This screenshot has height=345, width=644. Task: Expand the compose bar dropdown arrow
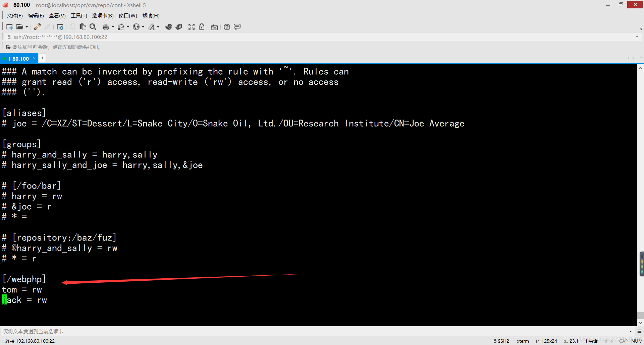tap(630, 331)
